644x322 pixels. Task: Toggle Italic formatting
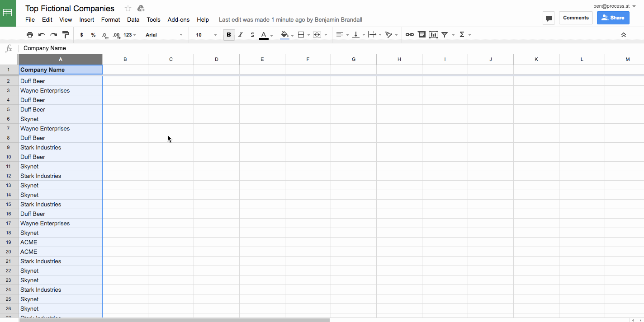click(241, 35)
